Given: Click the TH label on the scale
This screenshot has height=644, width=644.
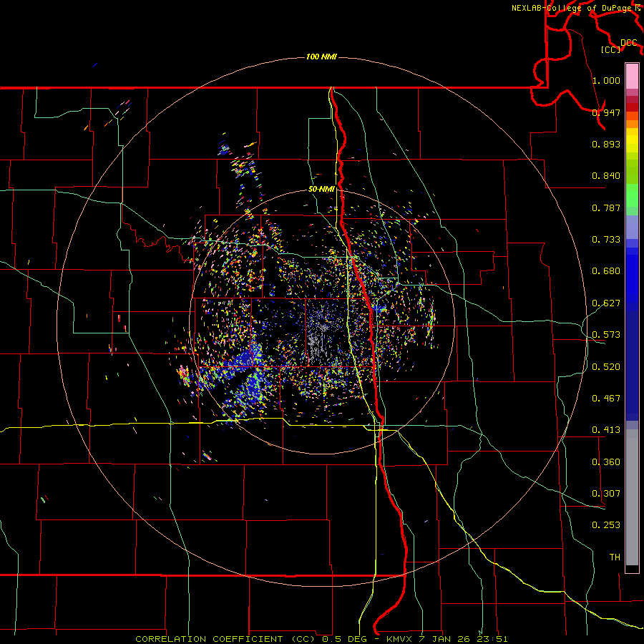Looking at the screenshot, I should point(615,557).
